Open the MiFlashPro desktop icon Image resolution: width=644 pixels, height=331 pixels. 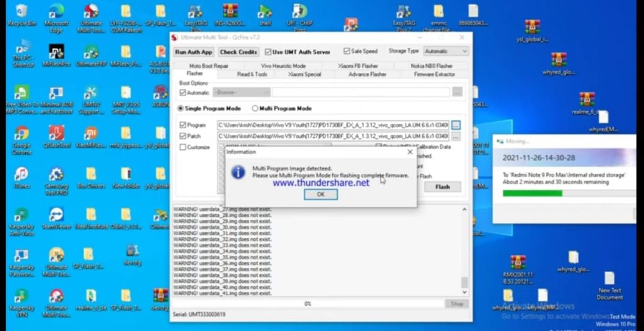(x=56, y=52)
